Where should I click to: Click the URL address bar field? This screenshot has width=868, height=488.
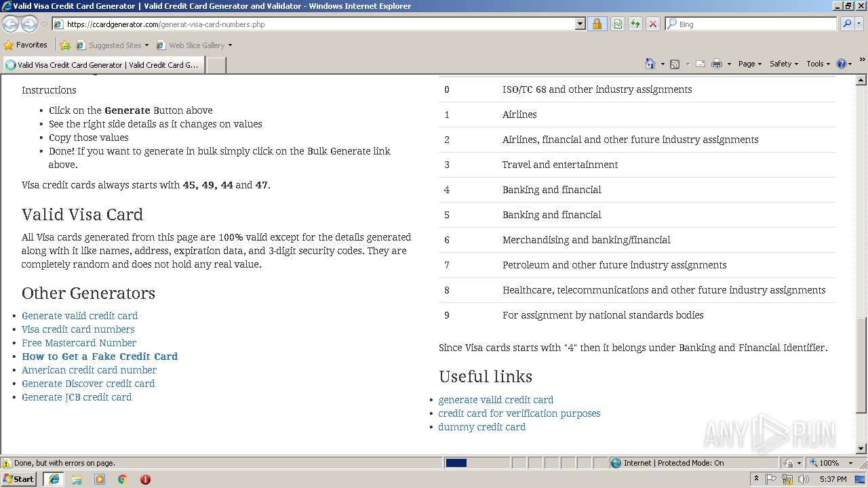319,24
